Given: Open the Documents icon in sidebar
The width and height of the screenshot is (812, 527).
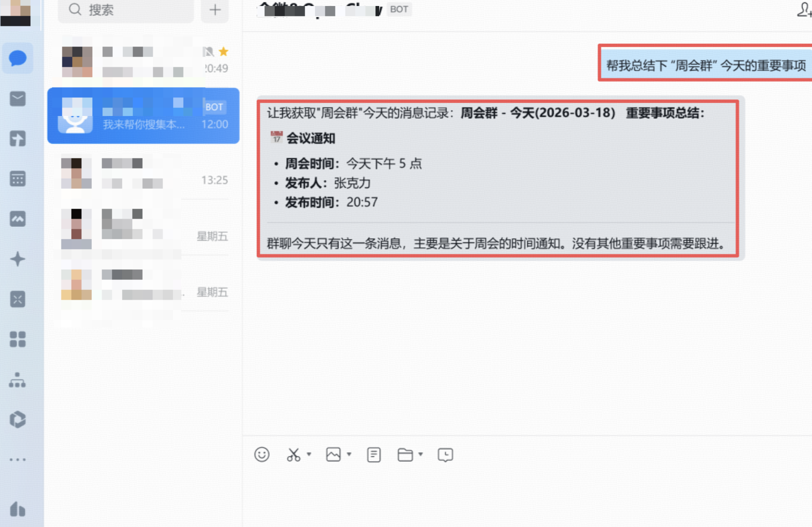Looking at the screenshot, I should [18, 139].
